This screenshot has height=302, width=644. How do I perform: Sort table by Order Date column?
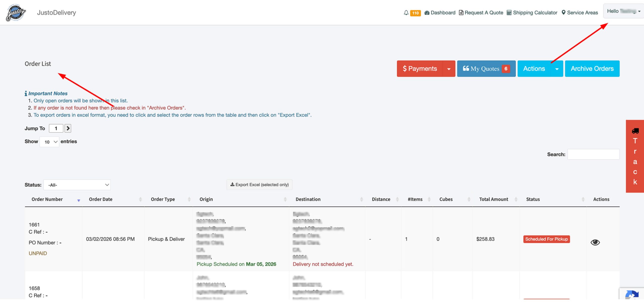click(101, 199)
